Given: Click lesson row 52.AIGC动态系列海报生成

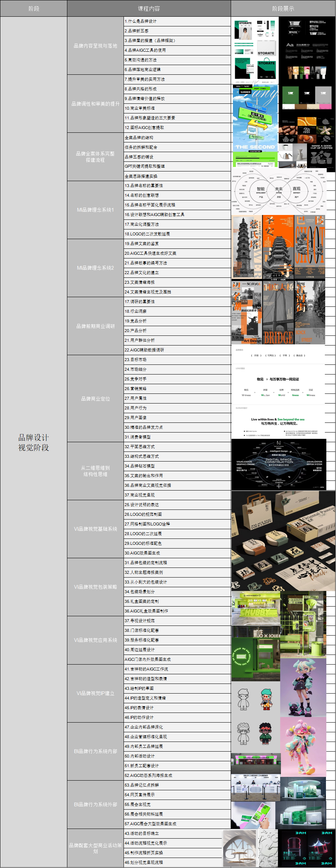Looking at the screenshot, I should (177, 775).
